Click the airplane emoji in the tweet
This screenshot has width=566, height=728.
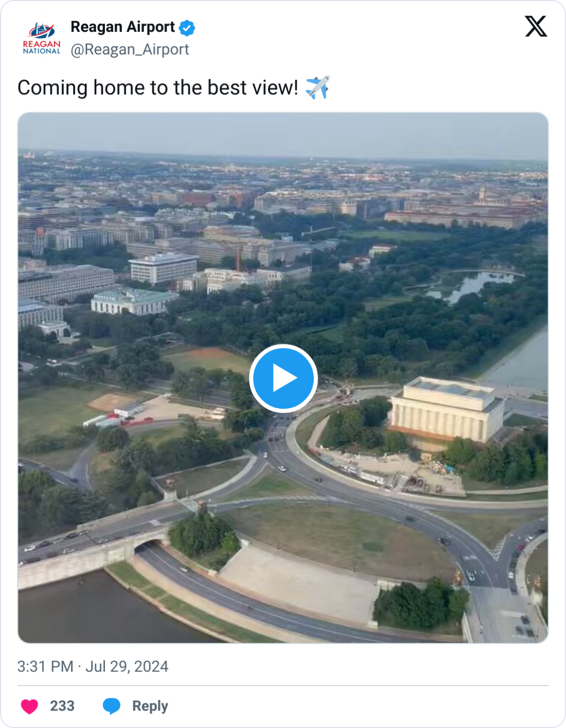317,88
